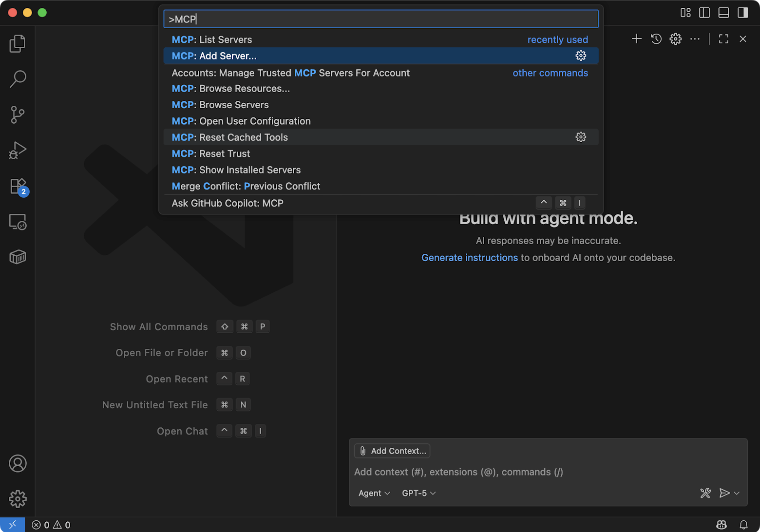Viewport: 760px width, 532px height.
Task: Send the chat message with arrow icon
Action: click(x=724, y=493)
